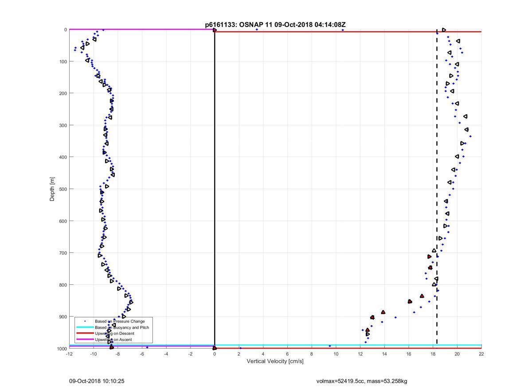Viewport: 532px width, 392px height.
Task: Click velocity-axis tick label 18
Action: pos(433,354)
